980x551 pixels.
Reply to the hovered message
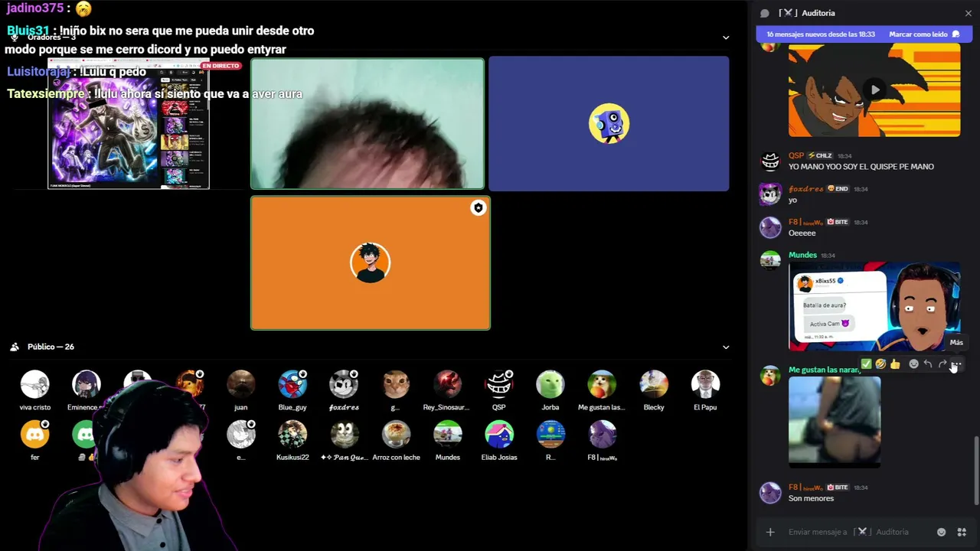pyautogui.click(x=928, y=364)
